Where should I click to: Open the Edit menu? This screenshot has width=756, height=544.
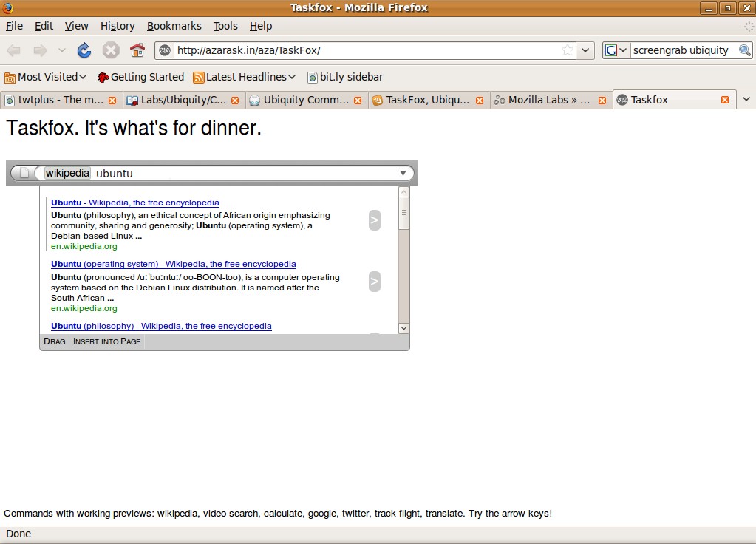(x=44, y=26)
